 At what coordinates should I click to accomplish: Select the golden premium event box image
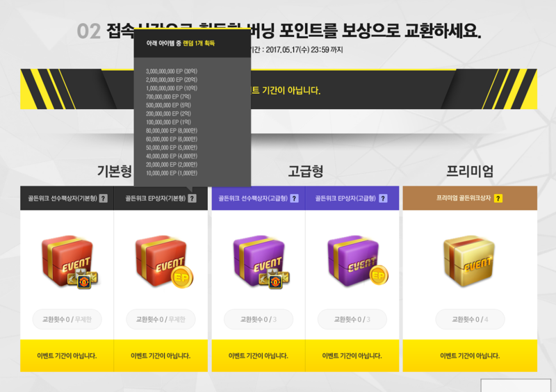point(468,261)
